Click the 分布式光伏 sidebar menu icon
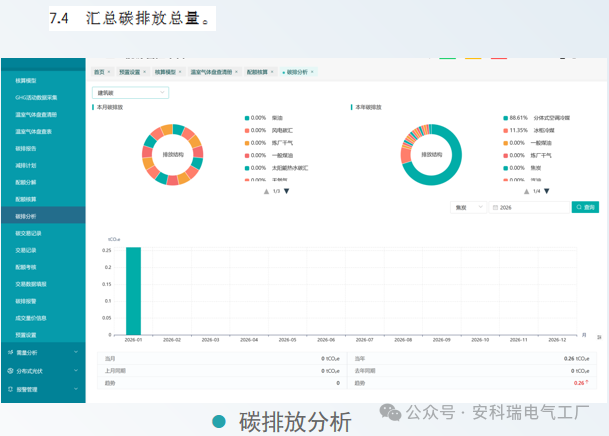The width and height of the screenshot is (609, 436). click(9, 371)
